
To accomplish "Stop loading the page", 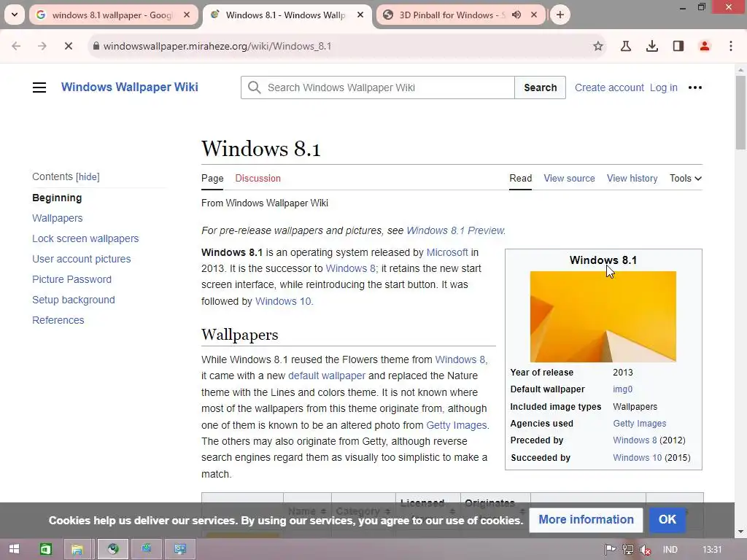I will (68, 46).
